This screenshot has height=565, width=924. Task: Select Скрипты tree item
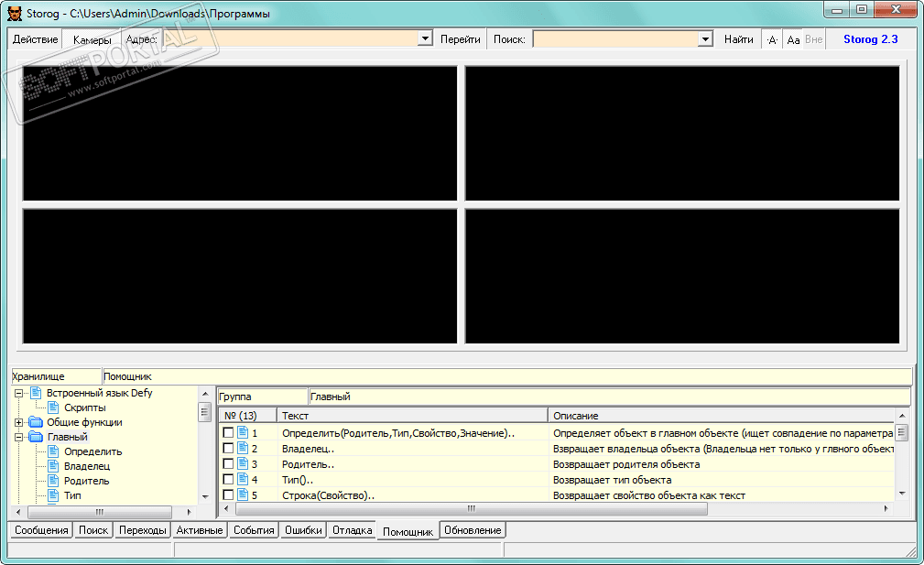tap(85, 407)
